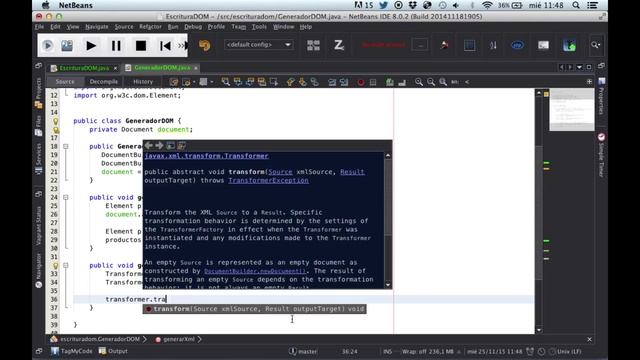640x360 pixels.
Task: Open the Source menu
Action: (124, 27)
